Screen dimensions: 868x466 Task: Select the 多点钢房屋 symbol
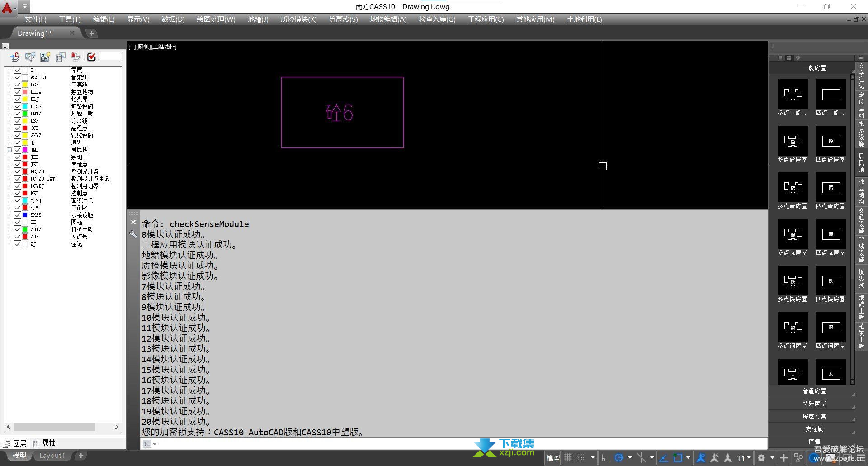(x=793, y=327)
